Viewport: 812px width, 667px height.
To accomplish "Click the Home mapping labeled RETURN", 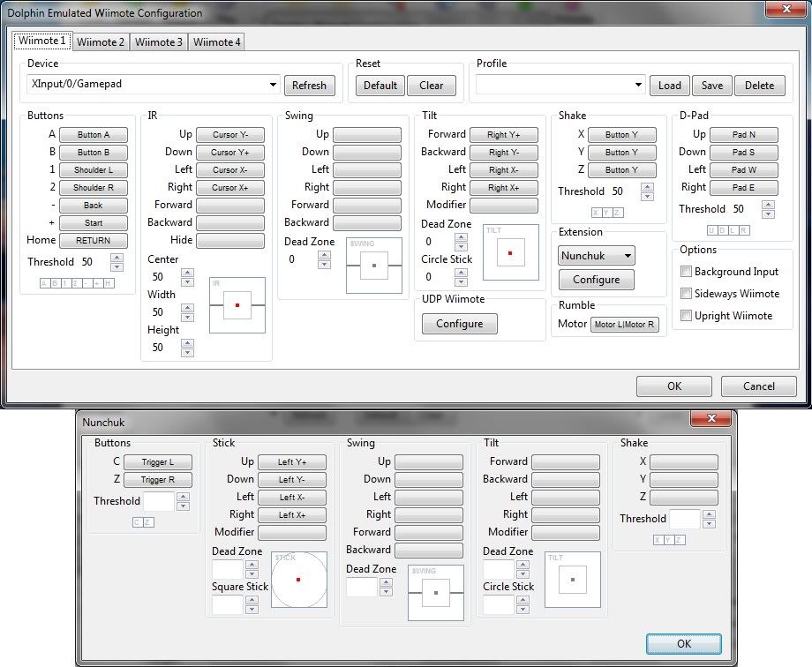I will [x=94, y=240].
